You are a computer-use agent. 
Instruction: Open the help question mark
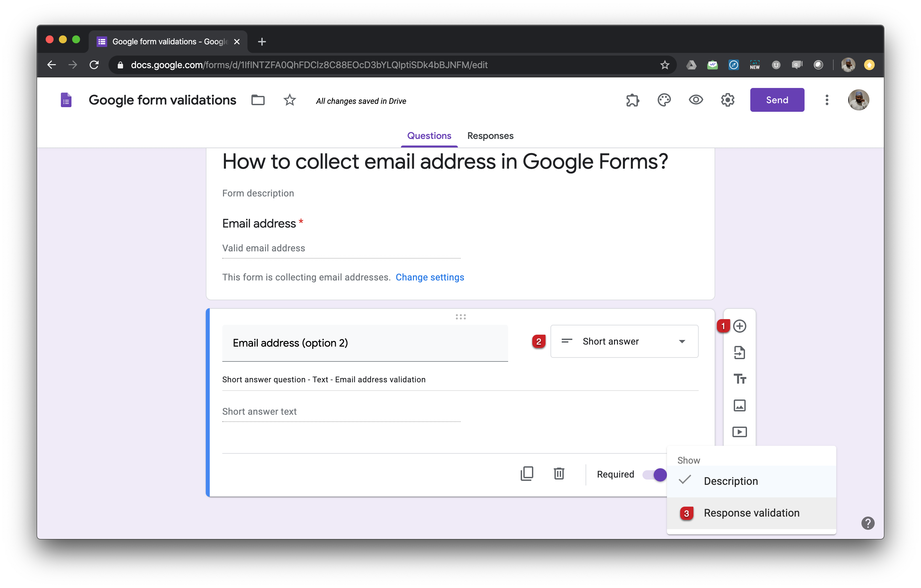coord(868,523)
